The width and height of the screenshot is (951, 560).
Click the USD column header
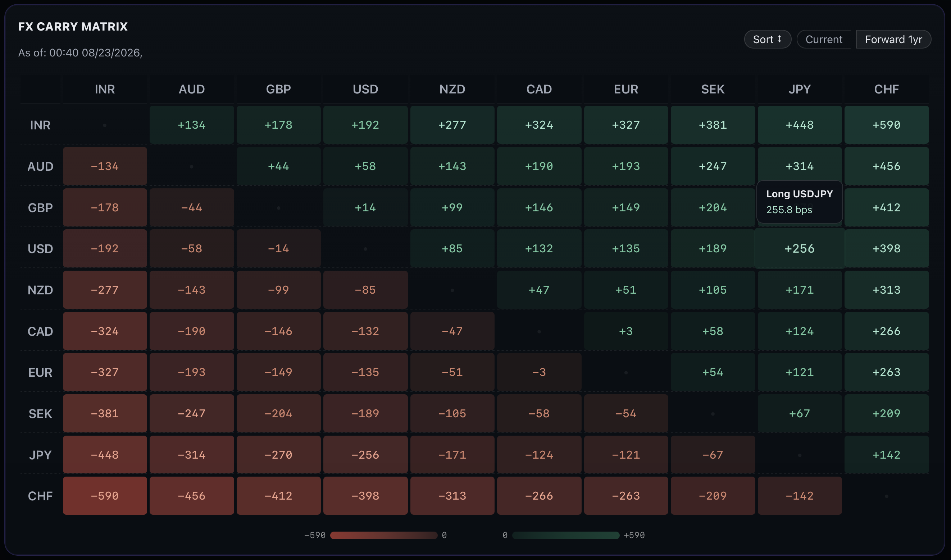[x=365, y=89]
